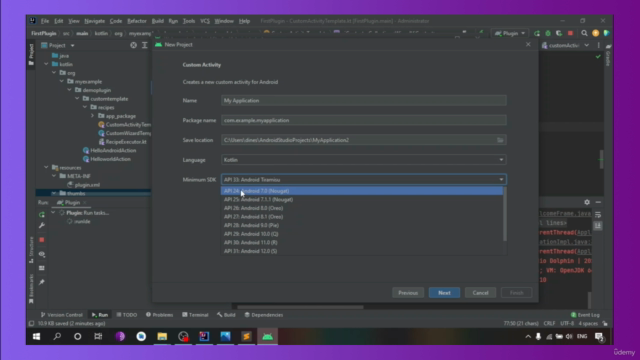This screenshot has height=360, width=640.
Task: Click wrench icon in Run panel
Action: coord(42,225)
